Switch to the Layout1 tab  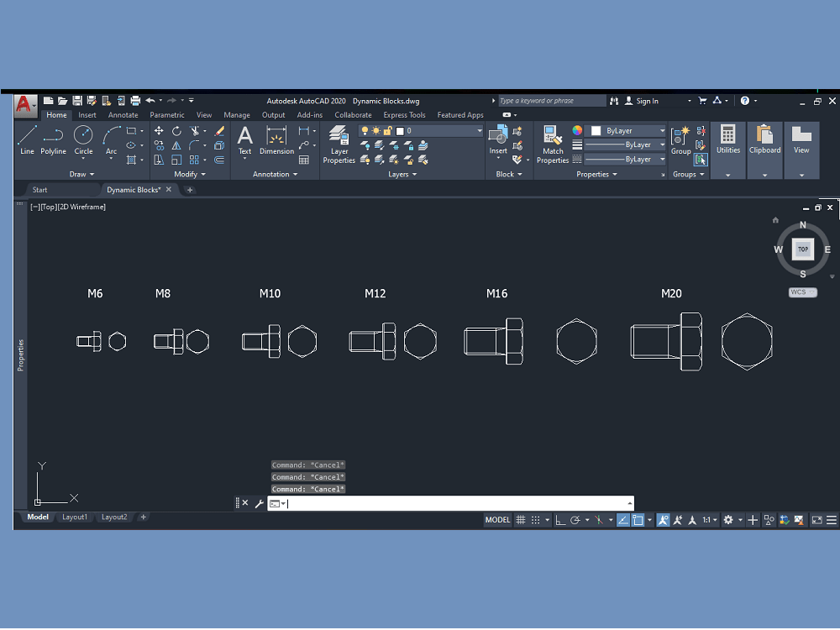click(x=74, y=517)
